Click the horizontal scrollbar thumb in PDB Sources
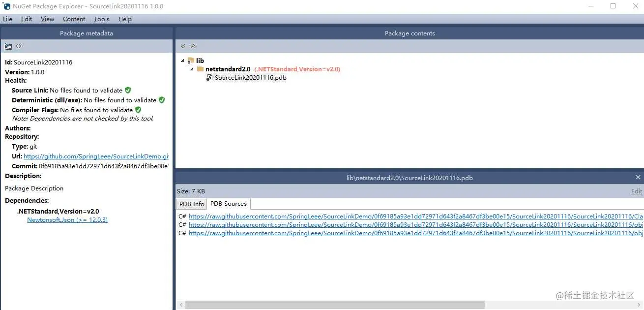 point(335,305)
